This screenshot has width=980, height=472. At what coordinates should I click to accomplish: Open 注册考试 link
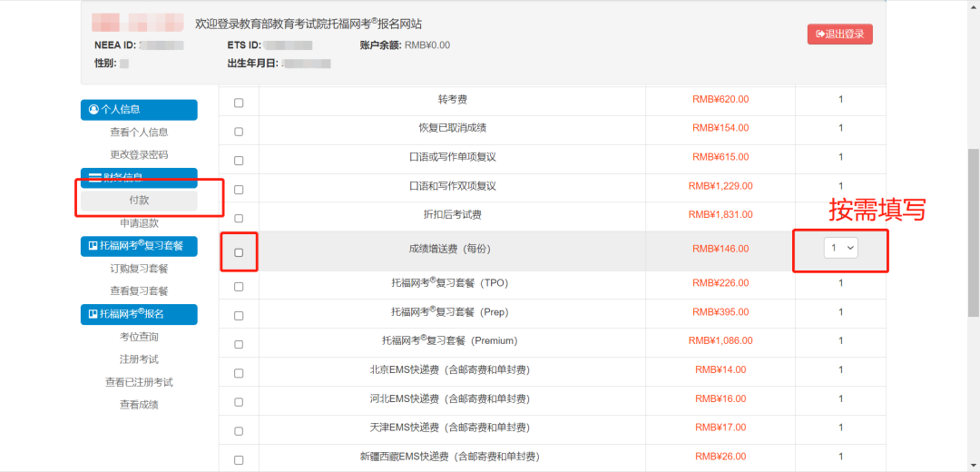click(x=139, y=359)
